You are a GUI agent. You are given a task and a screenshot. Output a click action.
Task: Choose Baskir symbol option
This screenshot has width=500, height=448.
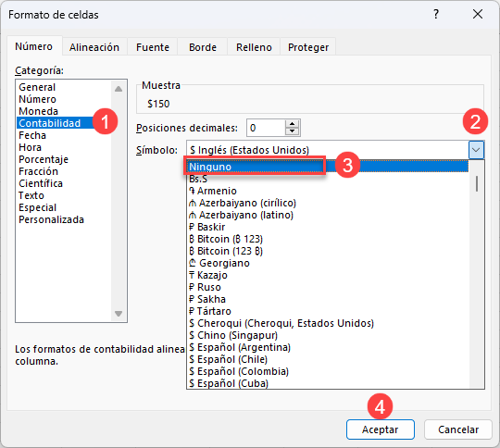[x=328, y=227]
